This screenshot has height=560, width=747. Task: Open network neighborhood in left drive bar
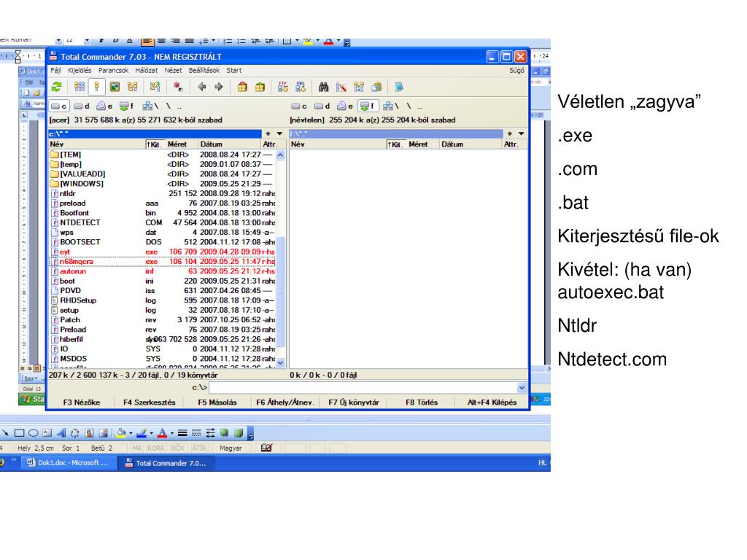click(150, 106)
